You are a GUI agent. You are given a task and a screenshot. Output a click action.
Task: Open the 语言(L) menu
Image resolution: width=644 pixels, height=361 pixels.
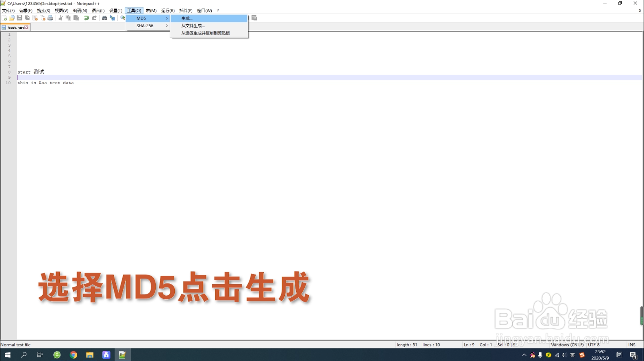pos(98,11)
